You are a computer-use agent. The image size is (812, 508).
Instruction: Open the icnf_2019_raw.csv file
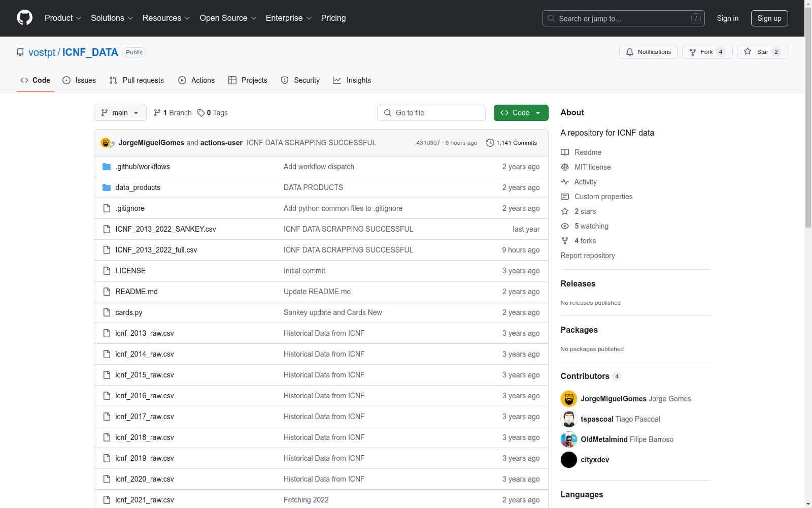click(x=145, y=458)
